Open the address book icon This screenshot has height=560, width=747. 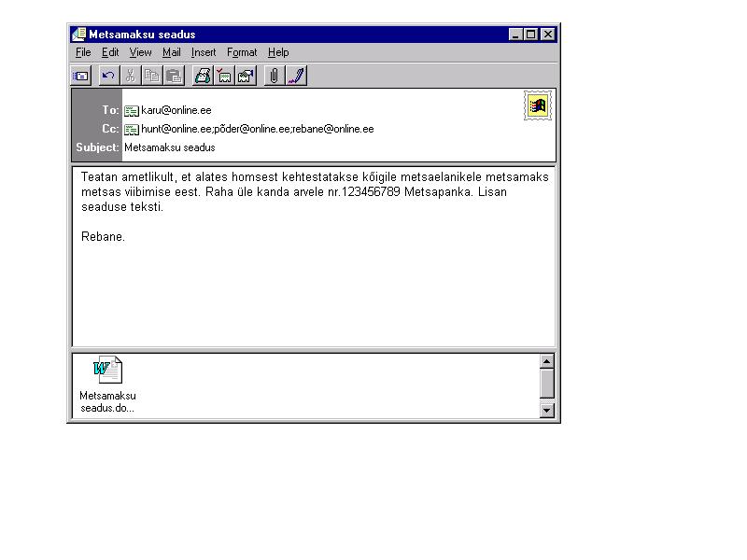point(203,76)
